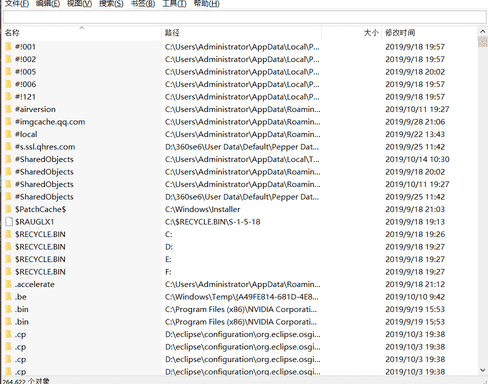488x384 pixels.
Task: Click folder icon of $RECYCLE.BIN on D:
Action: pyautogui.click(x=9, y=247)
